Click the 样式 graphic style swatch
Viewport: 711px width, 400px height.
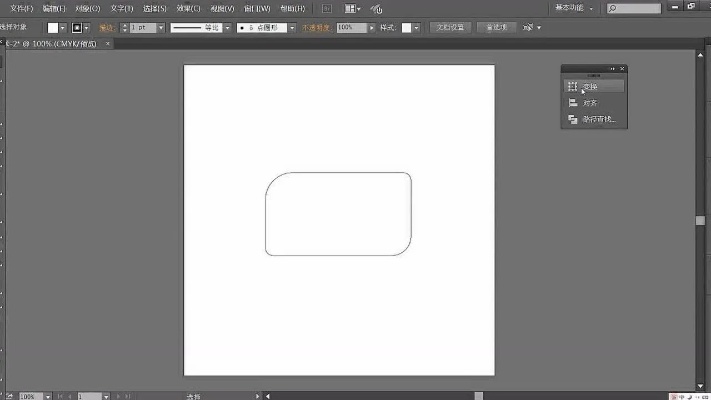coord(406,28)
